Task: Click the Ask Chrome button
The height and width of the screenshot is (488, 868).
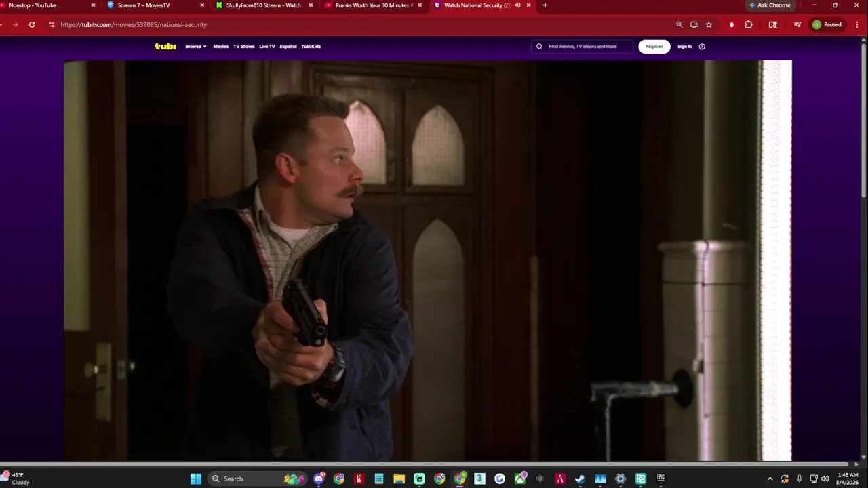Action: pyautogui.click(x=770, y=5)
